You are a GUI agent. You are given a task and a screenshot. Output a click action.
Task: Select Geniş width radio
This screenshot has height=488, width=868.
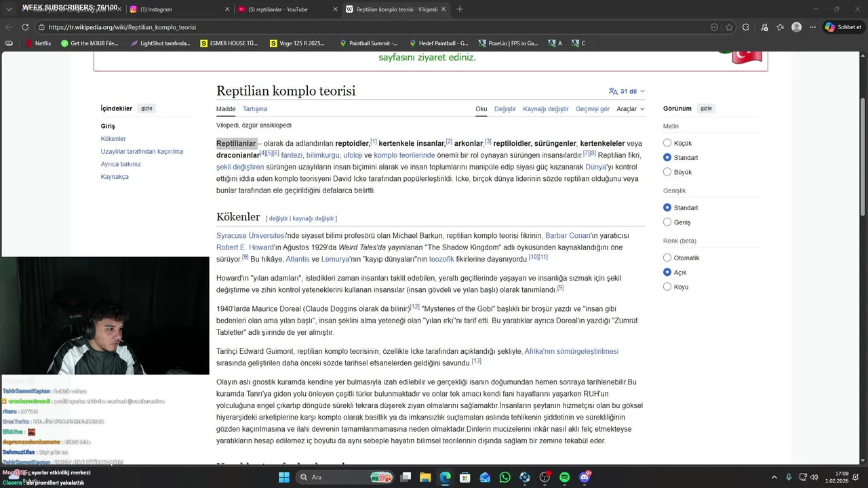pos(667,222)
